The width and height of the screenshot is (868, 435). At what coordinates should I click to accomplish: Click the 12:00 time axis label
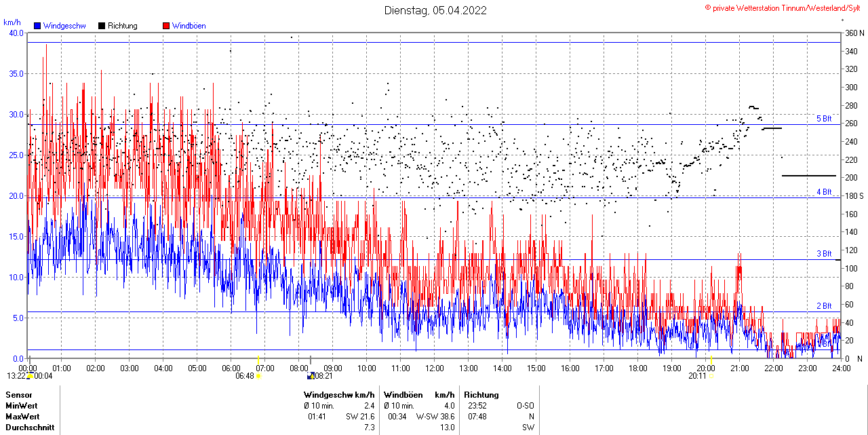[435, 368]
